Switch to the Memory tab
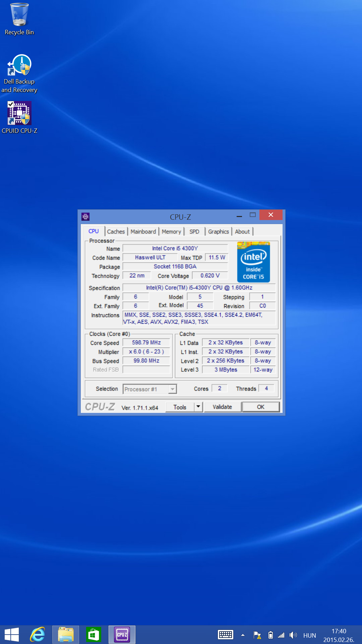 coord(171,231)
